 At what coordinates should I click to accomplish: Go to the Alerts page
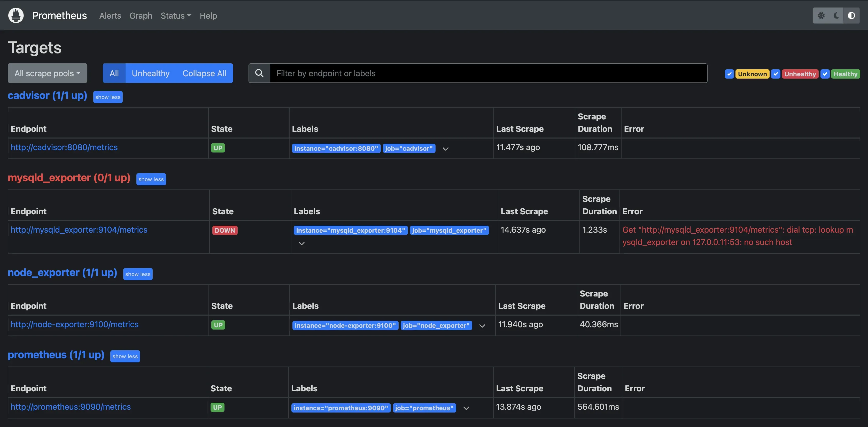pos(110,16)
